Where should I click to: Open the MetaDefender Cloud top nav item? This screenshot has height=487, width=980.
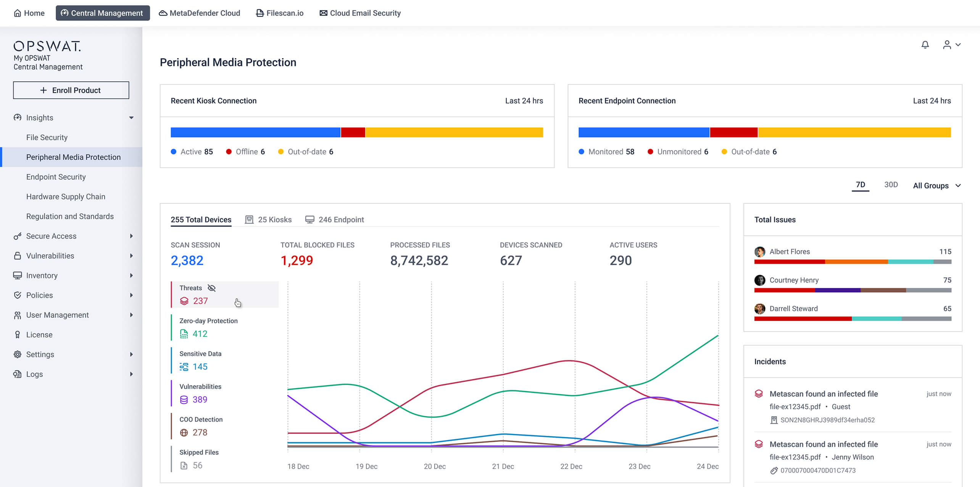(x=200, y=13)
